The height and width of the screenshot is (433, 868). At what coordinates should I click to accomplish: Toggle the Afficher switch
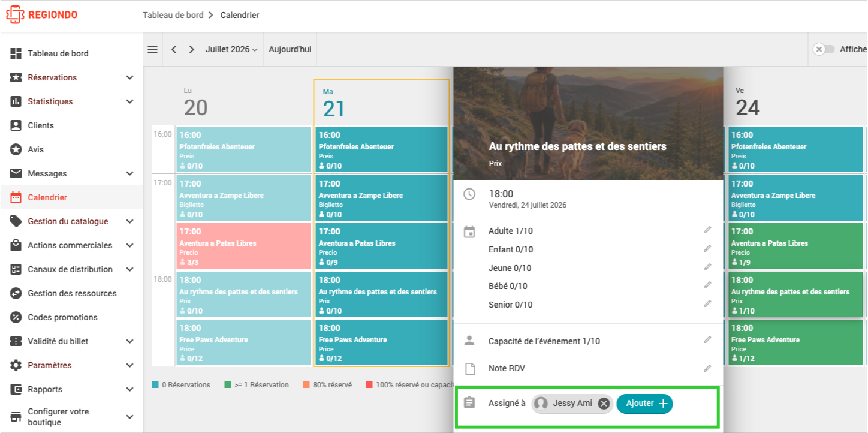[x=824, y=49]
